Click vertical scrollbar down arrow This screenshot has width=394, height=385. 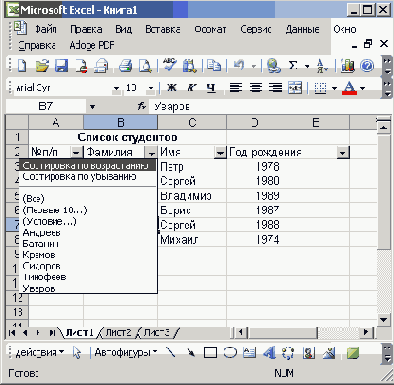pos(384,320)
